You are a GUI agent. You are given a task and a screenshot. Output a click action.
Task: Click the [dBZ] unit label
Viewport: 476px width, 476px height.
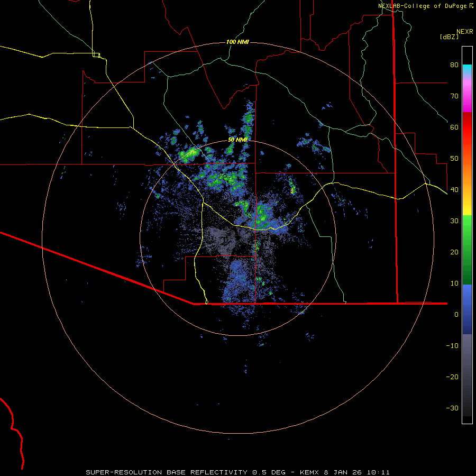point(449,36)
